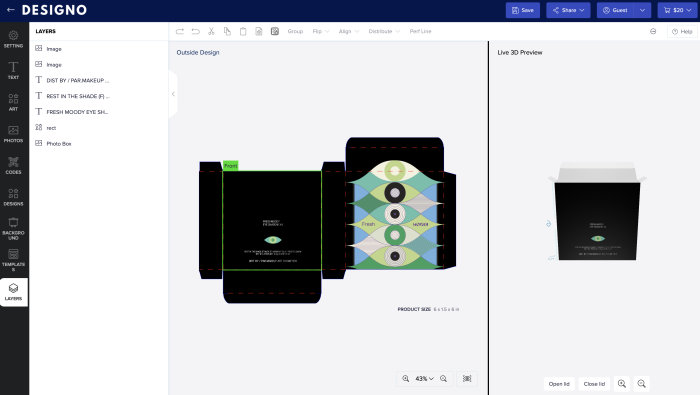Click the dark framed image icon in toolbar
Screen dimensions: 700x395
point(275,31)
